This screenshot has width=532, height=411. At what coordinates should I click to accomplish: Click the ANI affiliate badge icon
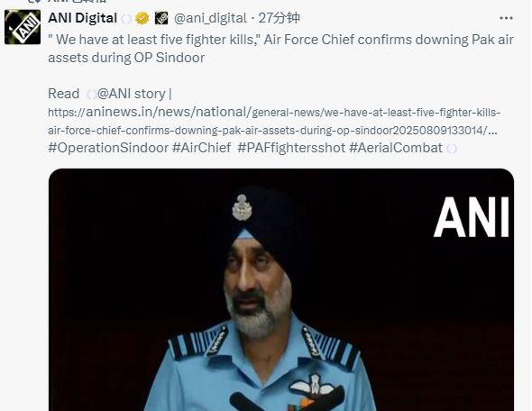(161, 18)
